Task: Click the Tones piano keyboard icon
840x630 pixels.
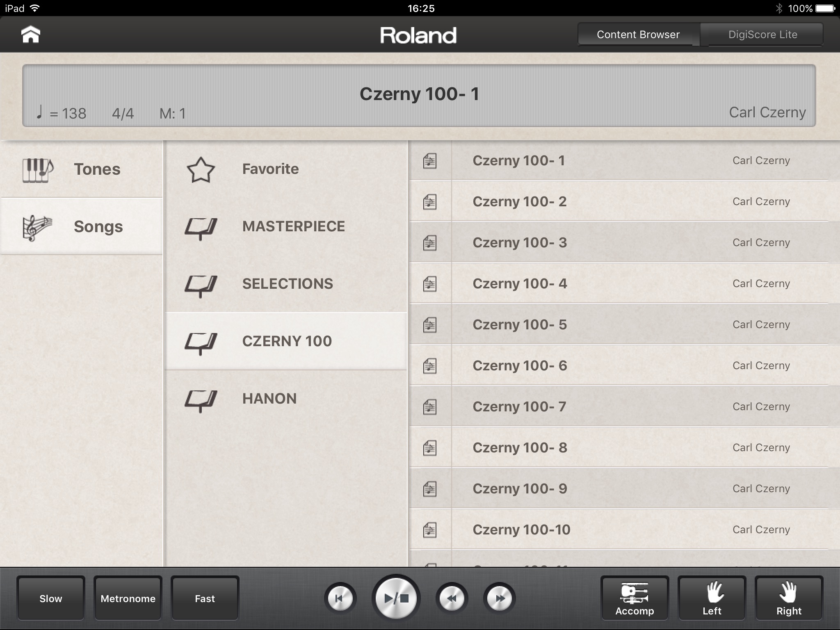Action: click(37, 169)
